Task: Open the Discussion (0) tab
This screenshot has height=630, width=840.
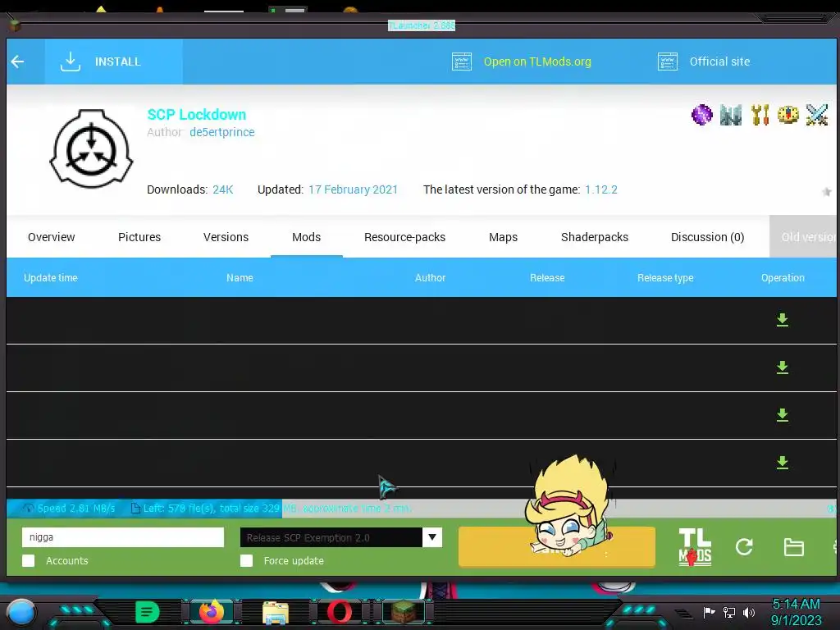Action: [708, 237]
